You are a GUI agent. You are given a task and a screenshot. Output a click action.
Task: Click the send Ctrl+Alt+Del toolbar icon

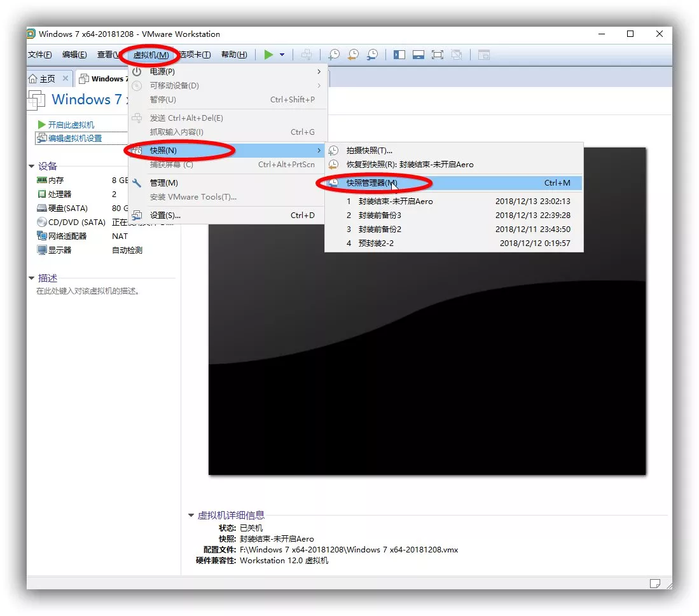(x=307, y=55)
